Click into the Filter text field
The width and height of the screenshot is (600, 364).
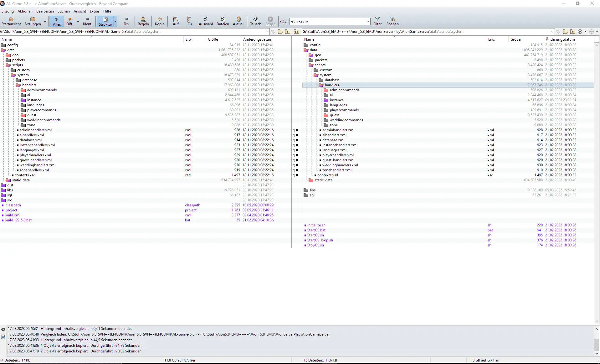pos(327,21)
